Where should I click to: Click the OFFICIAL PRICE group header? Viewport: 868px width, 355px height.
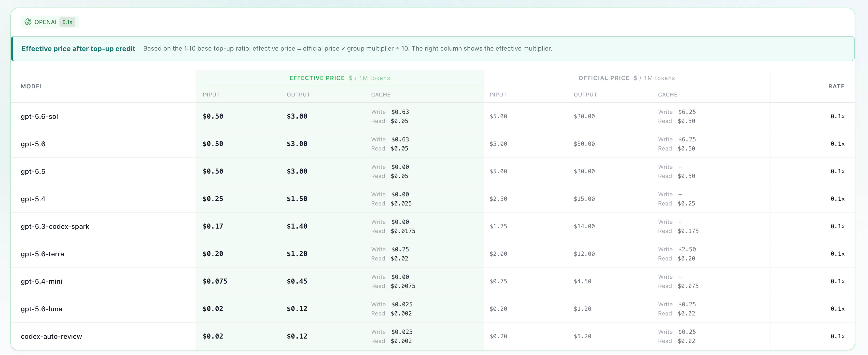[604, 78]
